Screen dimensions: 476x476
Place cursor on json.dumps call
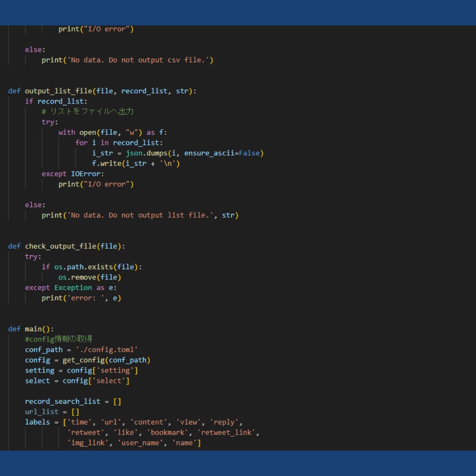click(x=147, y=153)
